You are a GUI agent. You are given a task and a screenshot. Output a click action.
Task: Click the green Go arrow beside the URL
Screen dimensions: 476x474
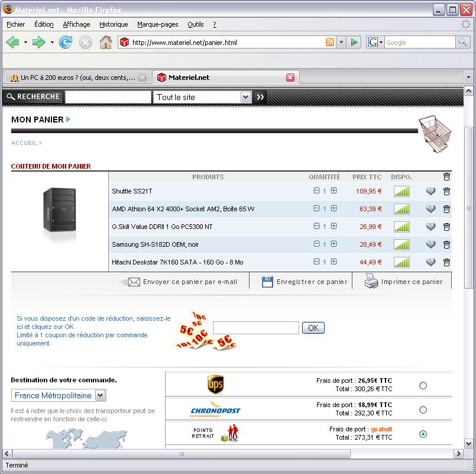pyautogui.click(x=354, y=42)
